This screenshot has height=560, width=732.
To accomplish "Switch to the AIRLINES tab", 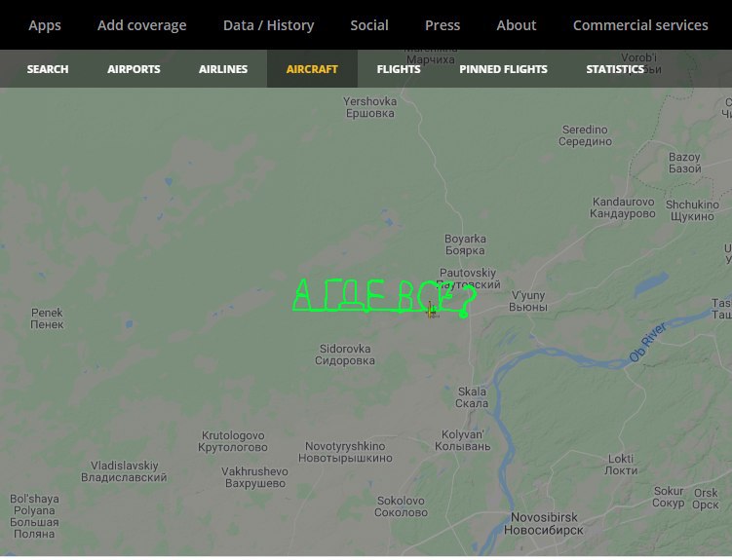I will [x=223, y=69].
